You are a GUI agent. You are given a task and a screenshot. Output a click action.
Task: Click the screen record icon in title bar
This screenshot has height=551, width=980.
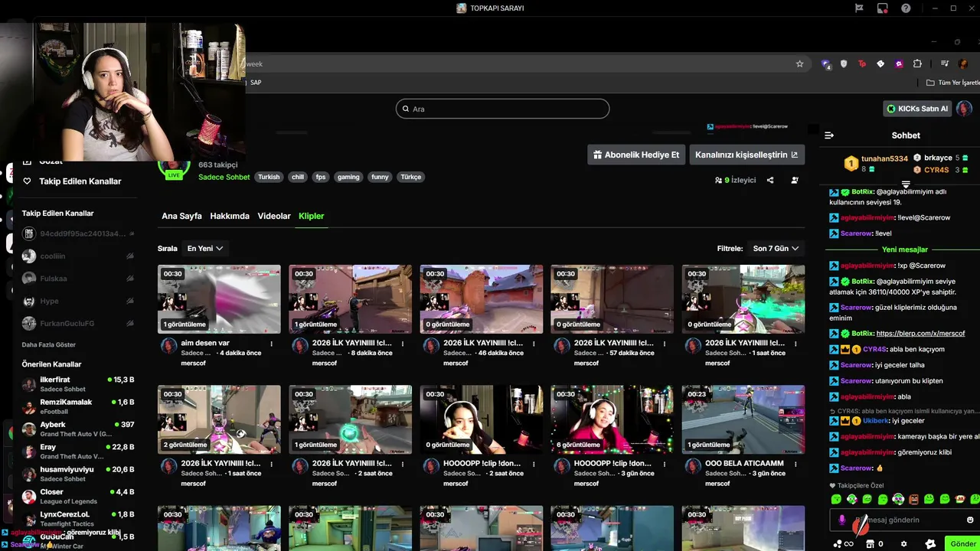pyautogui.click(x=882, y=8)
